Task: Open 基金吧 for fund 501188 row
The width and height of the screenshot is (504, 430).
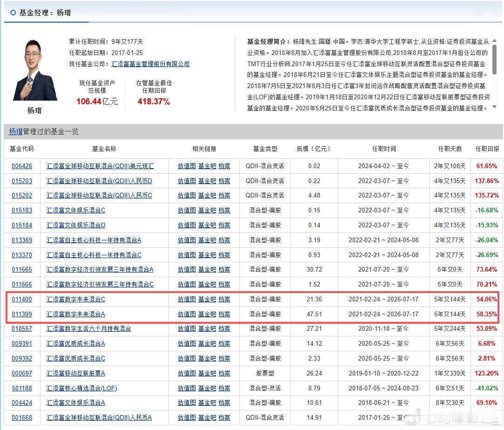Action: 207,388
